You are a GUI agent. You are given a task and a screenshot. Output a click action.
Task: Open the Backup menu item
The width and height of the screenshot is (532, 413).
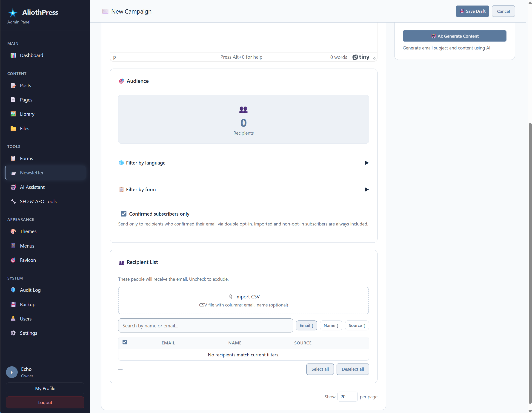click(x=28, y=304)
